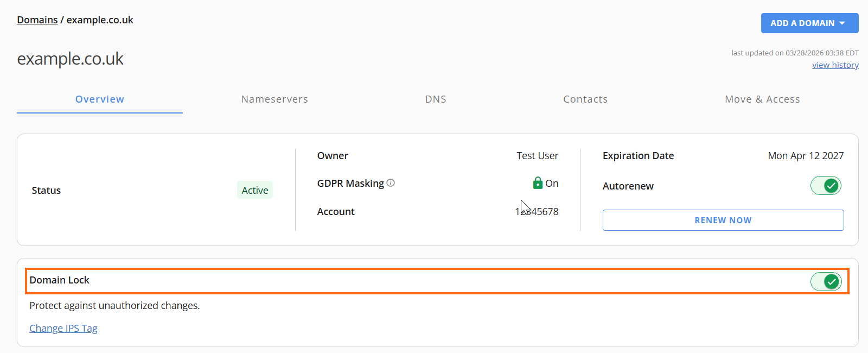Follow the Change IPS Tag link
The width and height of the screenshot is (868, 353).
63,328
